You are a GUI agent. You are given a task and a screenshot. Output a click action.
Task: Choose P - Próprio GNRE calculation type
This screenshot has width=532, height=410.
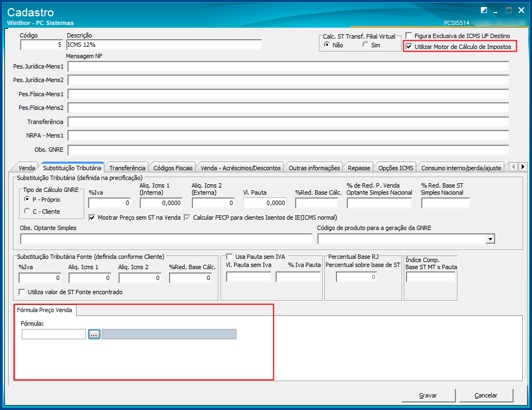tap(27, 199)
